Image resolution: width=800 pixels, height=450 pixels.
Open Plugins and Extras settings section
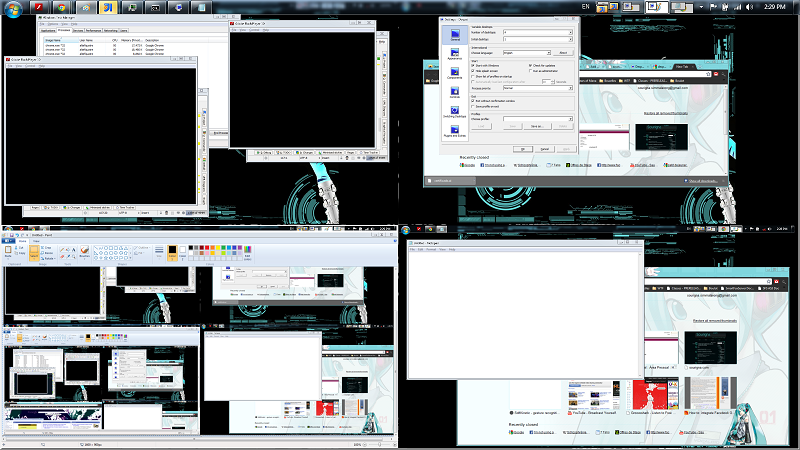click(455, 131)
